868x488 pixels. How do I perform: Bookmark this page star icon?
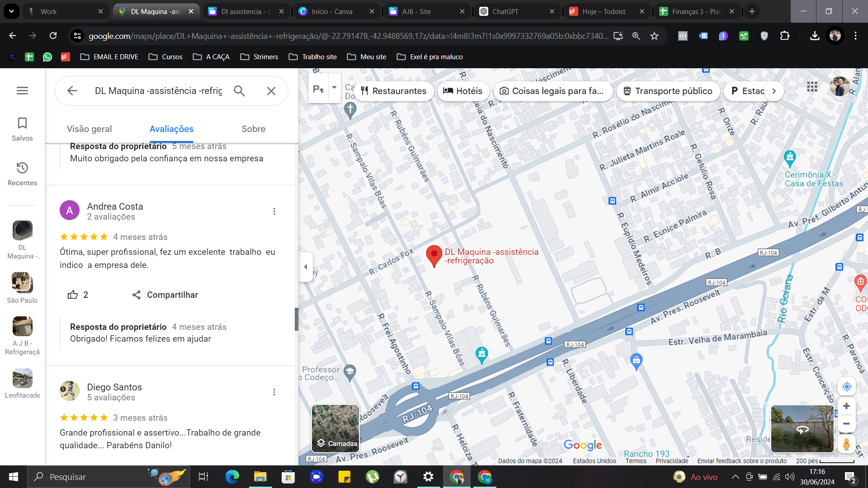(x=654, y=36)
